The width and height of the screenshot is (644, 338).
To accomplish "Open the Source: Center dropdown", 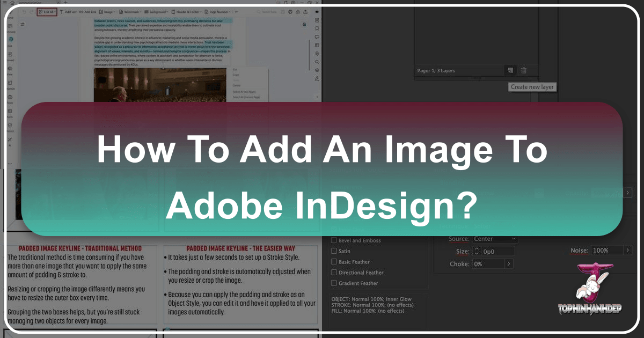I will (494, 238).
